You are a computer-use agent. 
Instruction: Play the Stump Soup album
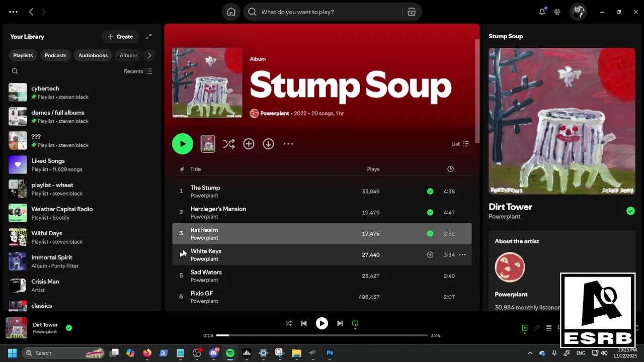(183, 144)
